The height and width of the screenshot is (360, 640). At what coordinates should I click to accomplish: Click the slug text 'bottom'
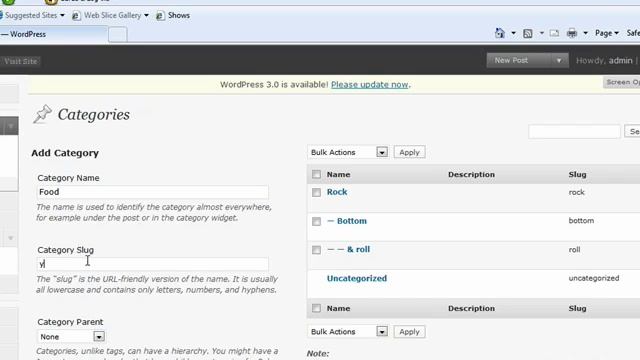tap(581, 220)
